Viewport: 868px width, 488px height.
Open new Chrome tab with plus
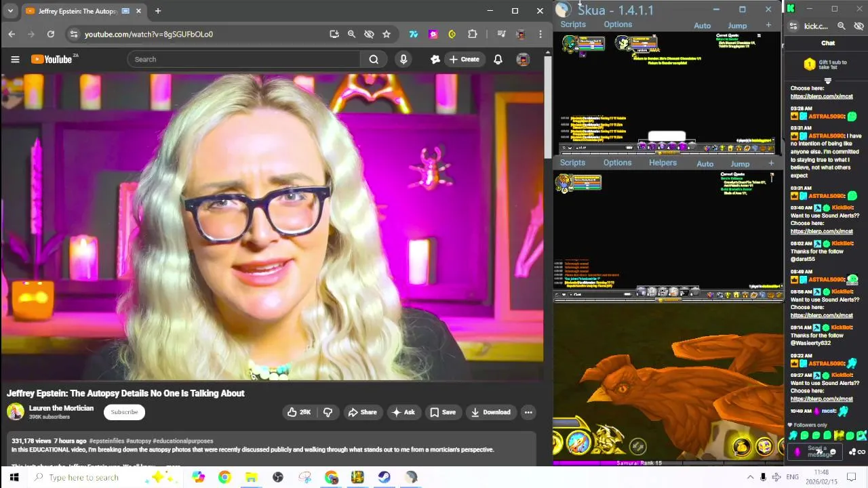(157, 11)
